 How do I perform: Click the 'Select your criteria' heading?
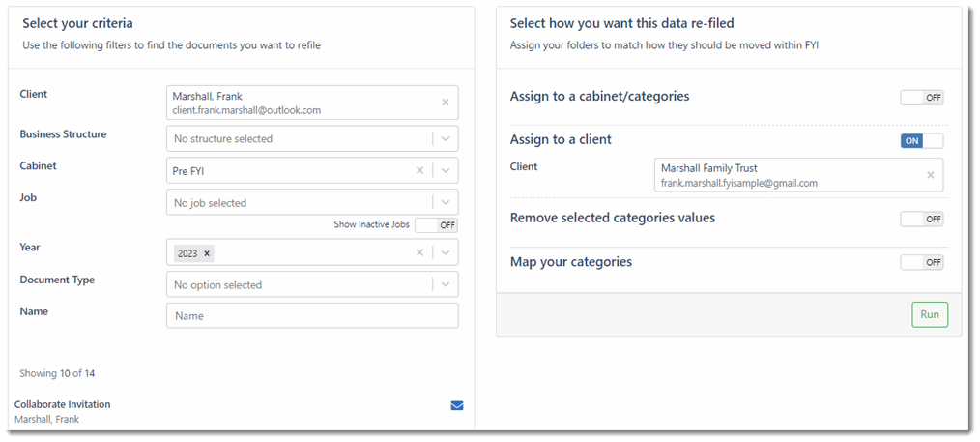coord(77,24)
